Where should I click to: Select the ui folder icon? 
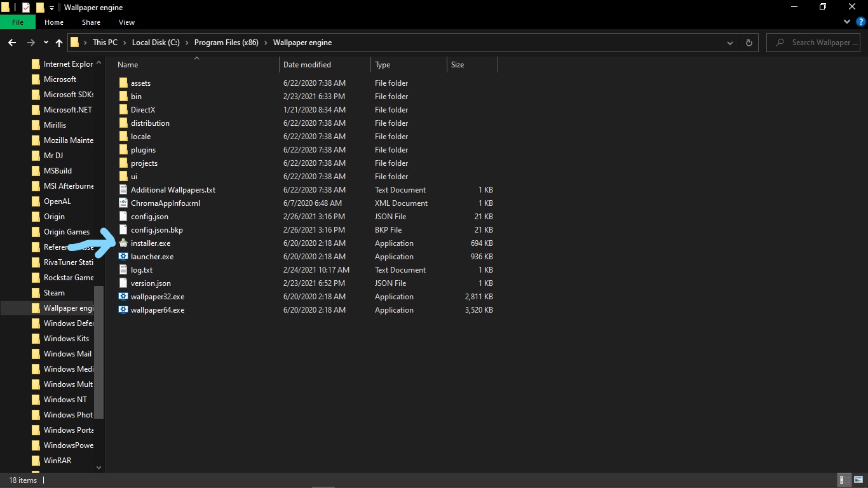pos(123,177)
